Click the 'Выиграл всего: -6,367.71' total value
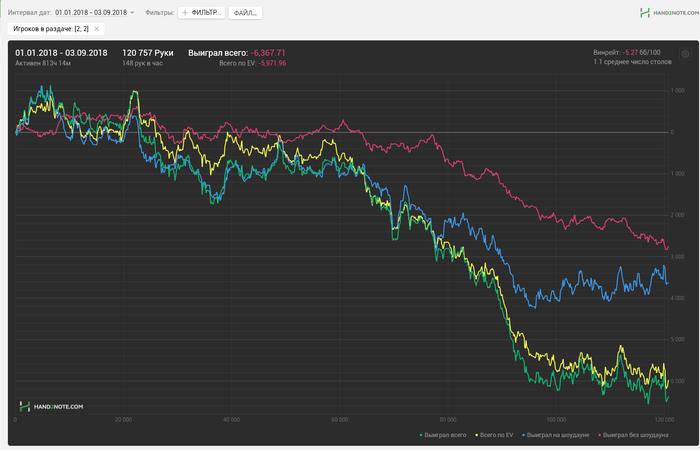This screenshot has width=700, height=450. point(237,53)
